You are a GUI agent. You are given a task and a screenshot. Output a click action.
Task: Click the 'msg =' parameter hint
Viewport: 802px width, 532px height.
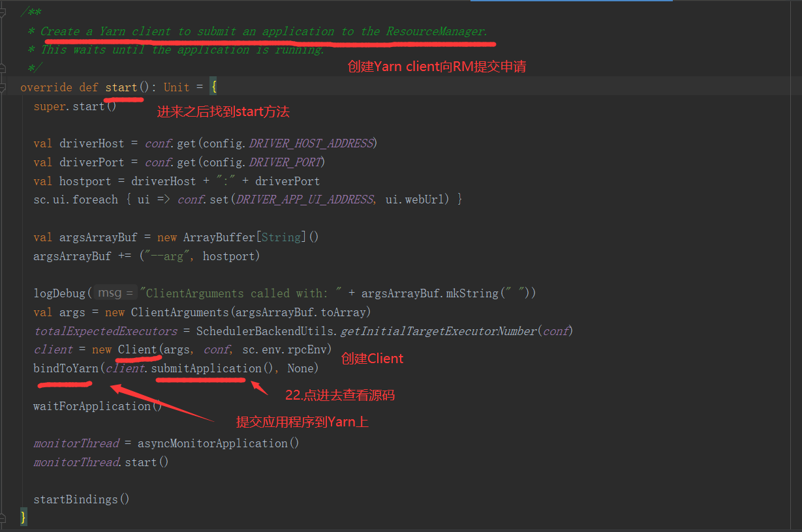116,293
